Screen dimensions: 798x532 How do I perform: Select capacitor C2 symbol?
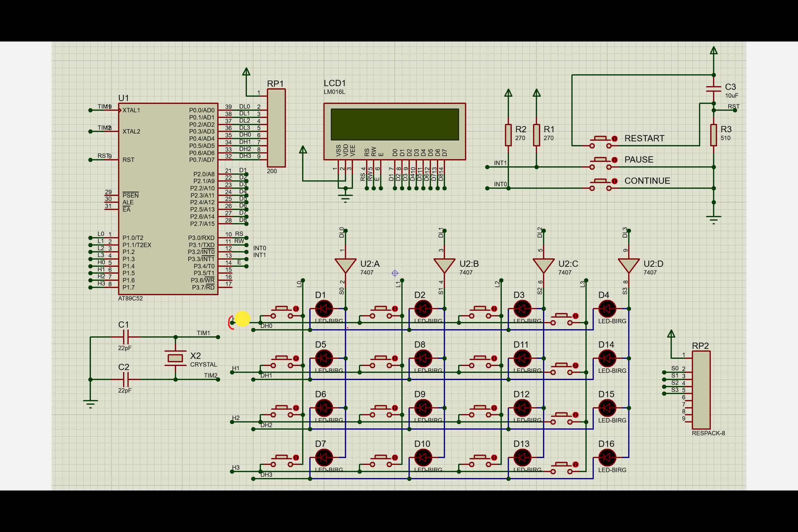126,379
